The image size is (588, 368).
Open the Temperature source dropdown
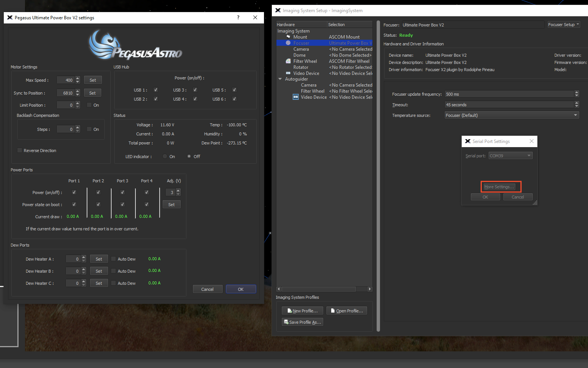[x=512, y=115]
